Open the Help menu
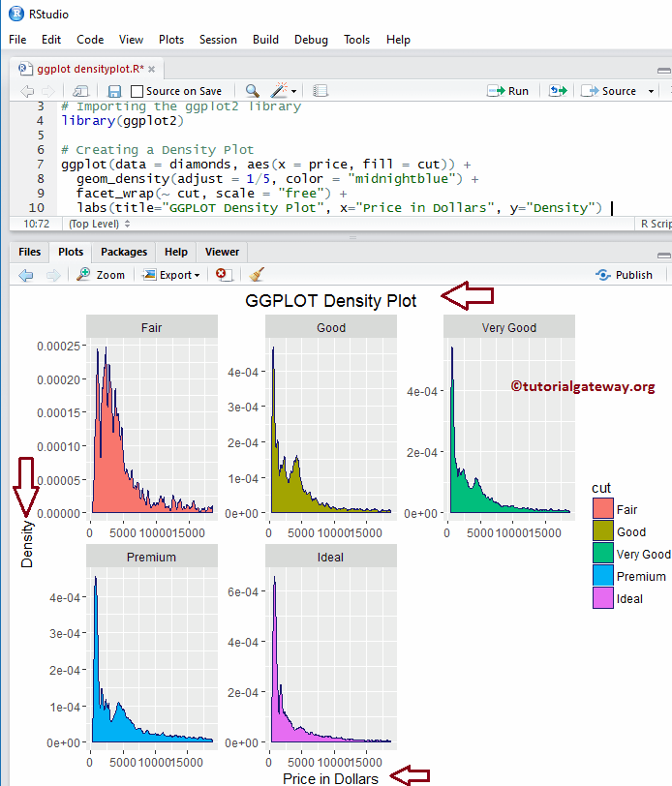This screenshot has width=672, height=786. tap(398, 40)
